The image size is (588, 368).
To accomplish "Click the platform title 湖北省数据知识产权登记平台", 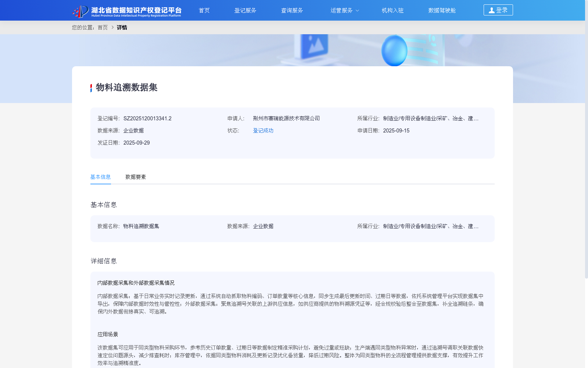I will click(x=136, y=10).
